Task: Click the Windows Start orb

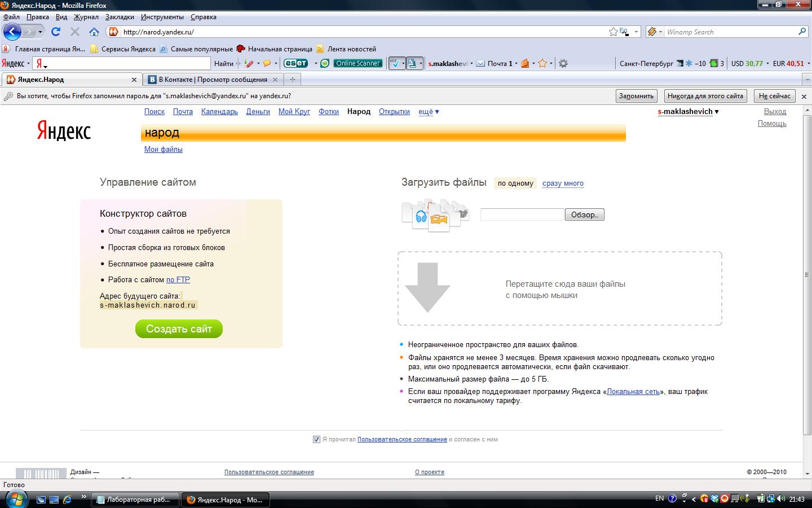Action: point(15,499)
